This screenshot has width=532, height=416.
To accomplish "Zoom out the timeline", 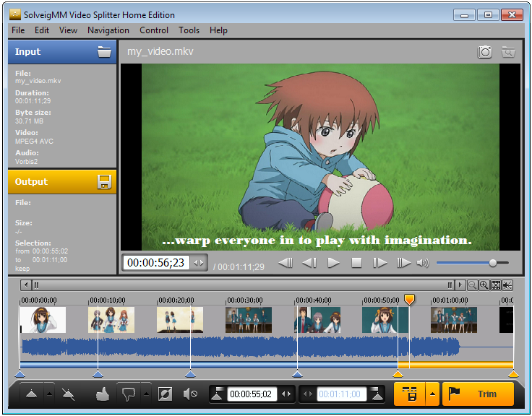I will [472, 285].
